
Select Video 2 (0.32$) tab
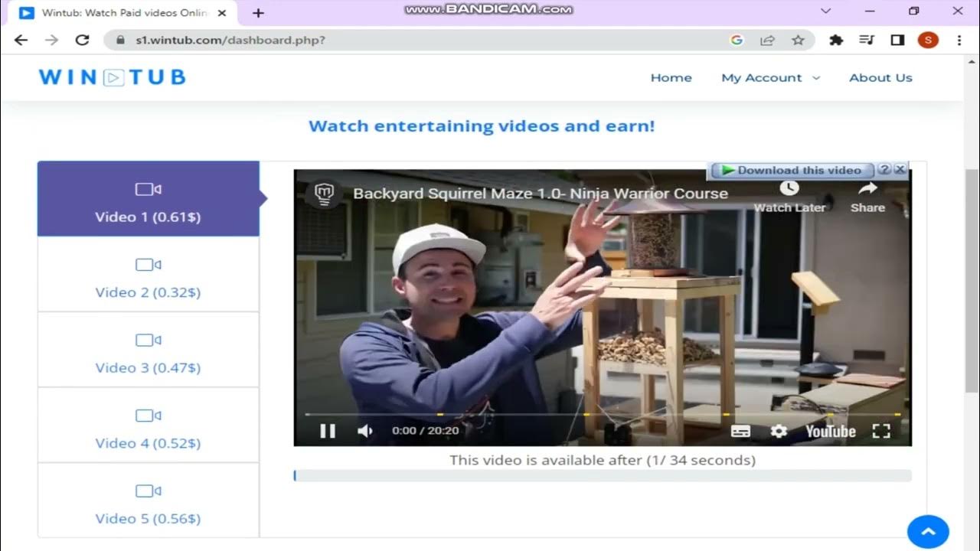pos(149,274)
